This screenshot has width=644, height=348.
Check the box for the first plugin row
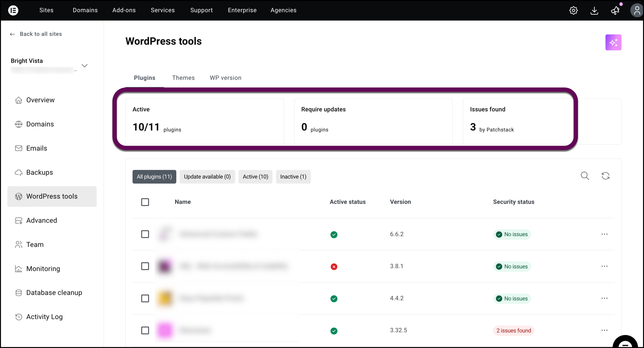pyautogui.click(x=145, y=234)
